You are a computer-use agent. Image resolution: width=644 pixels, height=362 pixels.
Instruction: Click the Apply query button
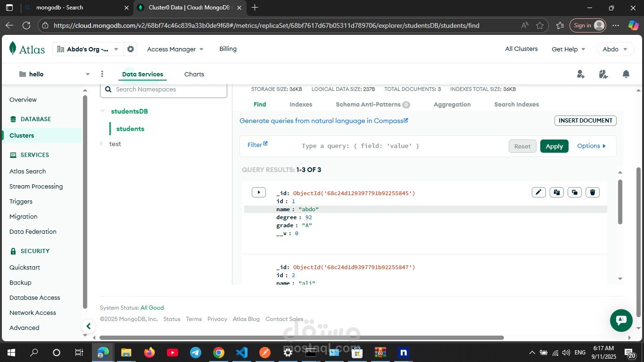click(x=554, y=146)
